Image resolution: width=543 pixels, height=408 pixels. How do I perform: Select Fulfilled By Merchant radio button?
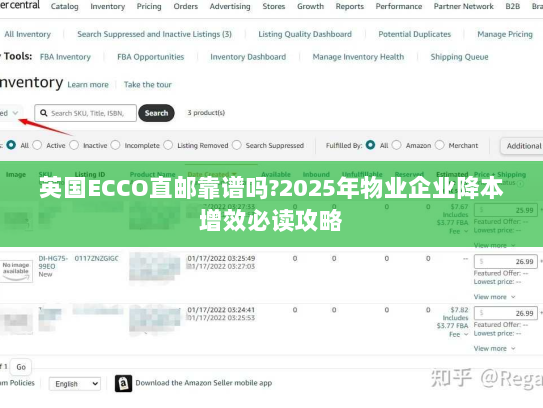click(x=439, y=145)
